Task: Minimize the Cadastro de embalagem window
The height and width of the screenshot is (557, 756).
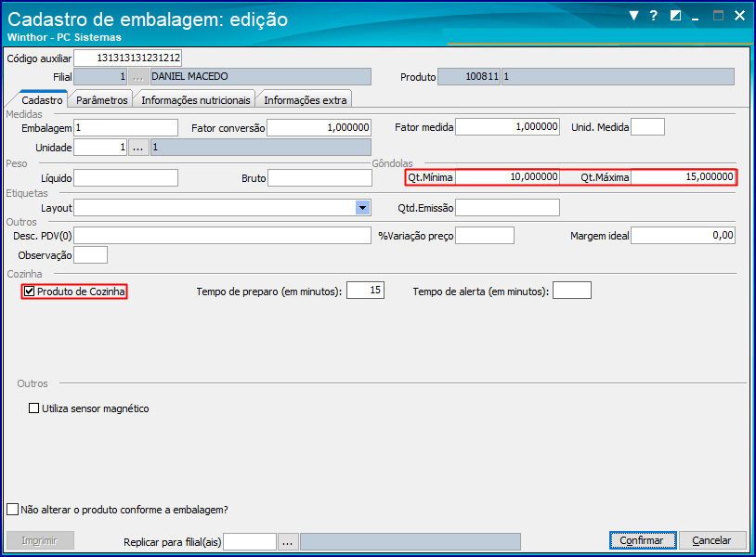Action: pos(696,18)
